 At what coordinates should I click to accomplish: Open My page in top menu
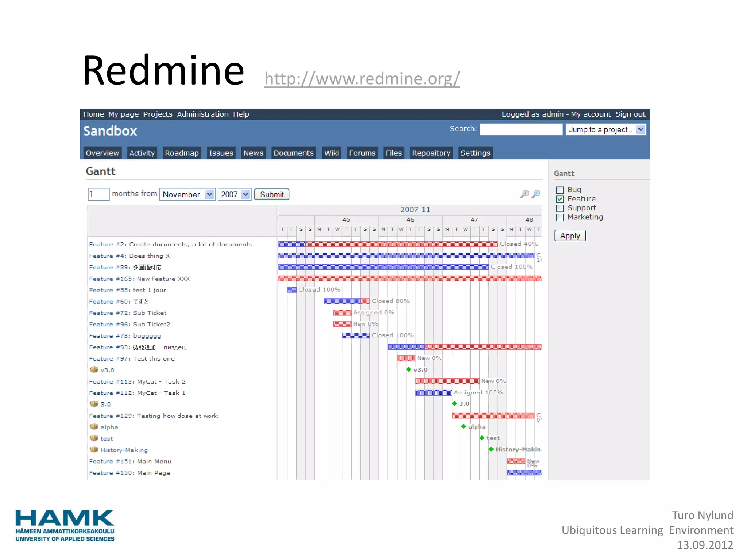tap(123, 114)
